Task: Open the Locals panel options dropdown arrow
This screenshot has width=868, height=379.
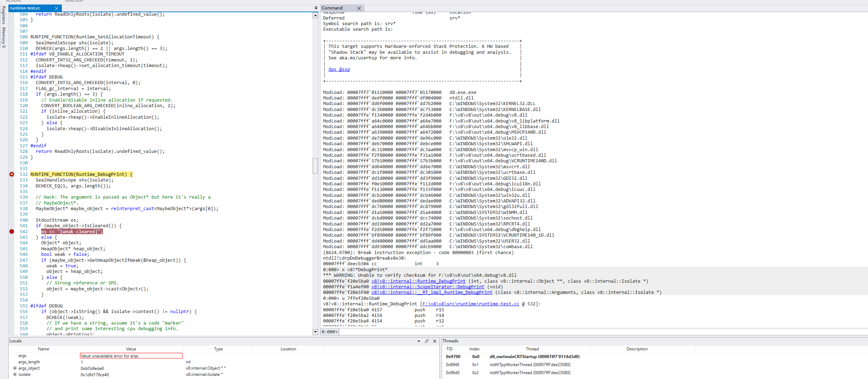Action: [419, 341]
